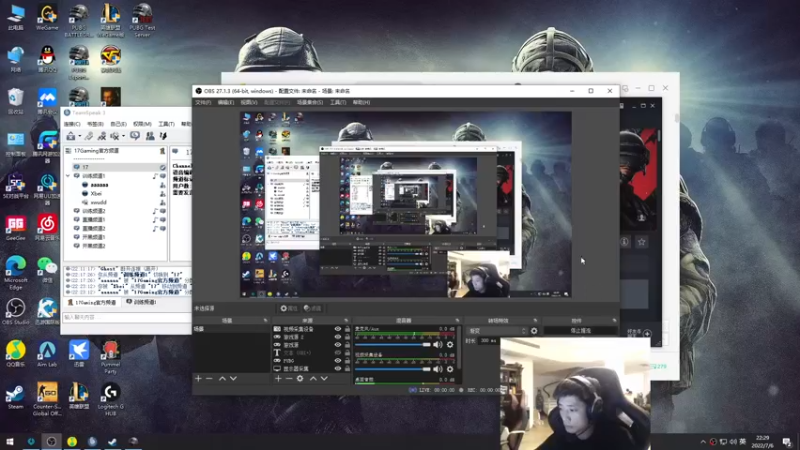Open OBS mic/Aux audio settings gear

coord(450,345)
